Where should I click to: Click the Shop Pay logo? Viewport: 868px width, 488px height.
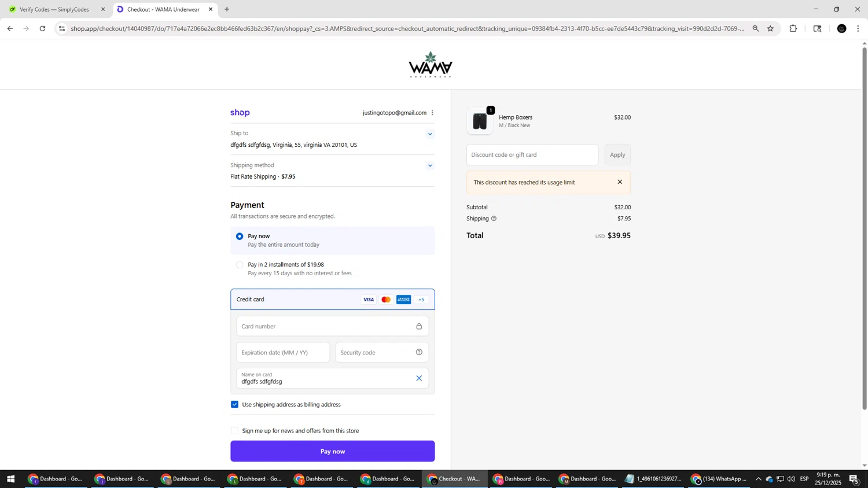[x=240, y=113]
